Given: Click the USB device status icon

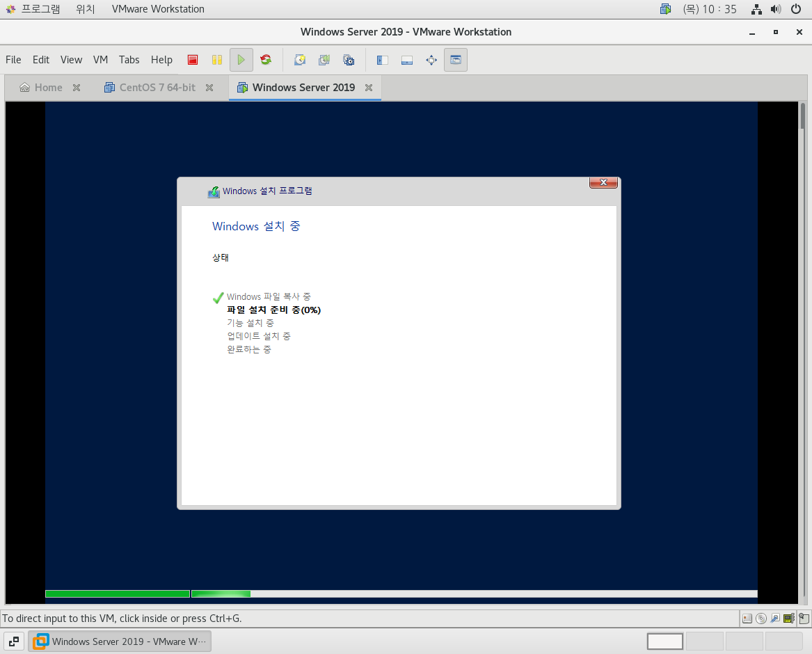Looking at the screenshot, I should coord(775,619).
